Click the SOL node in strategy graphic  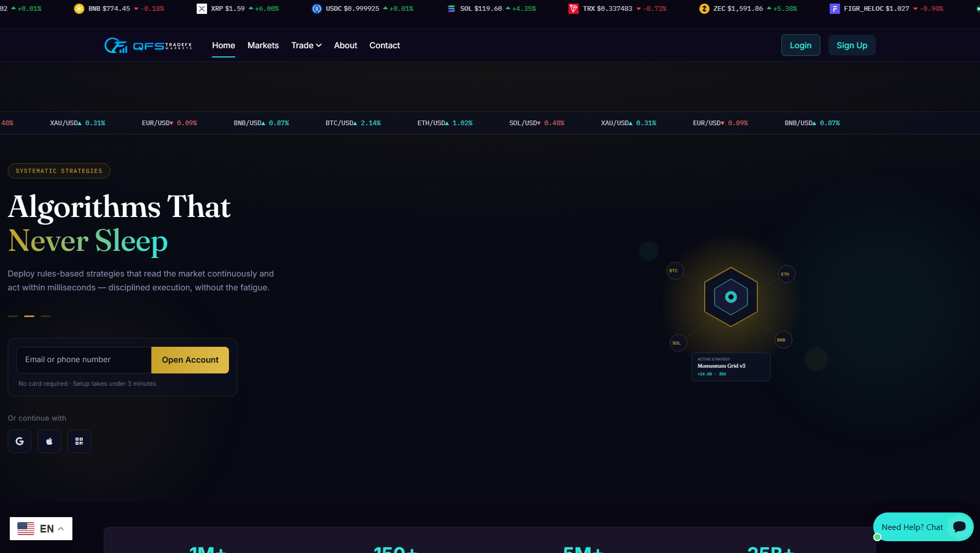coord(678,343)
